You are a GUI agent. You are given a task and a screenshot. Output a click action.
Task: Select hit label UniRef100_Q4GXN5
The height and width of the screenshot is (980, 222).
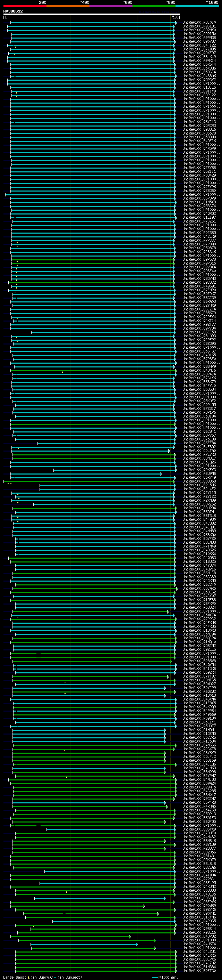(x=199, y=581)
